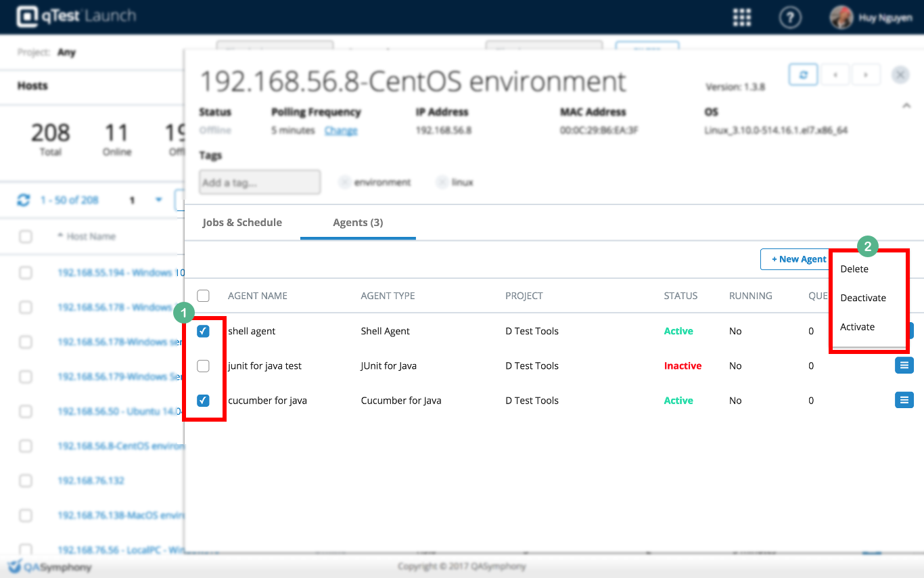Switch to Jobs & Schedule tab
The image size is (924, 578).
[x=242, y=223]
